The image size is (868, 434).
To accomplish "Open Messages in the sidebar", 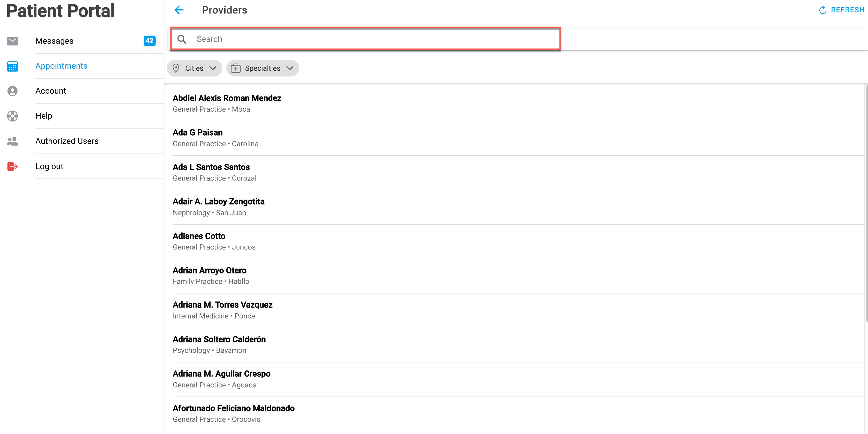I will [54, 41].
